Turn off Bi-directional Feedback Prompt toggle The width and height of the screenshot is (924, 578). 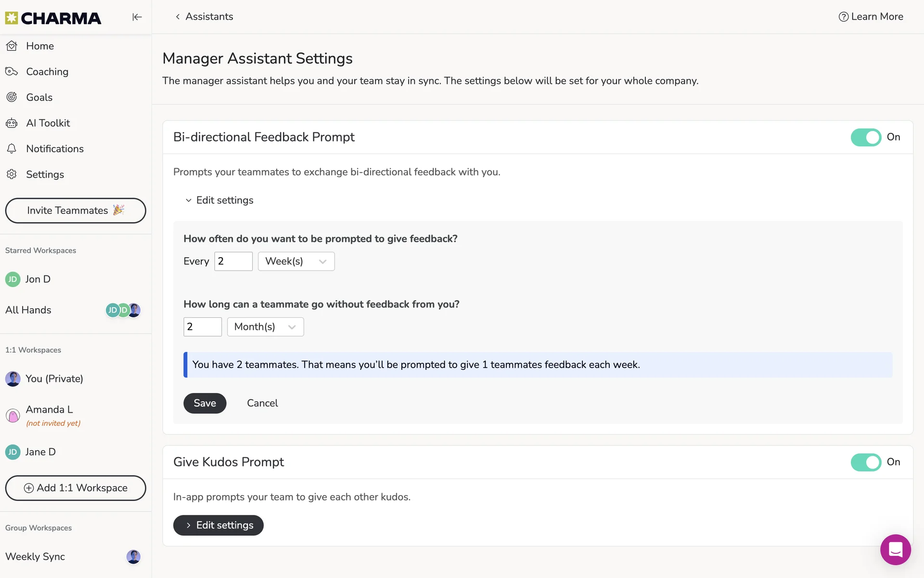pos(866,137)
